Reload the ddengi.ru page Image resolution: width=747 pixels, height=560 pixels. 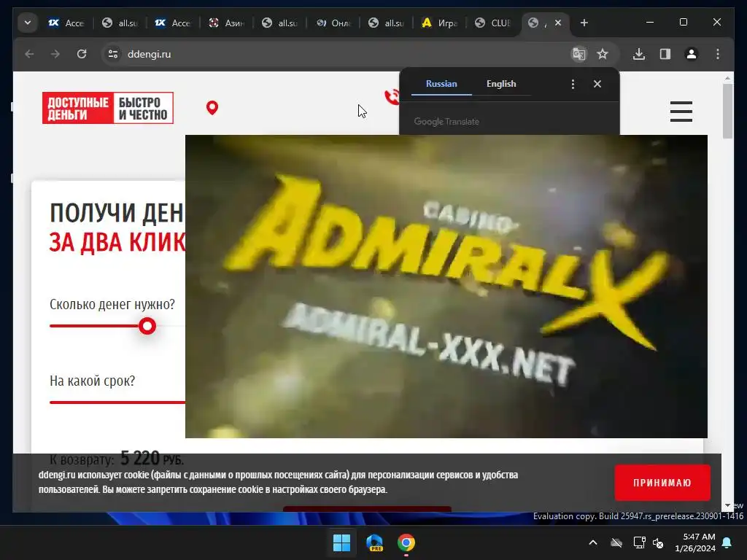[82, 54]
